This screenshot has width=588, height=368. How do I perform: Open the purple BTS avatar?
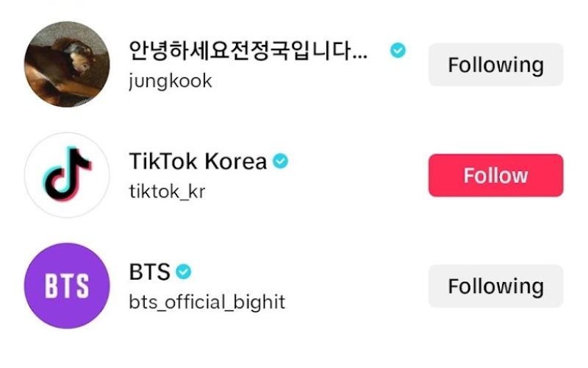click(x=67, y=286)
